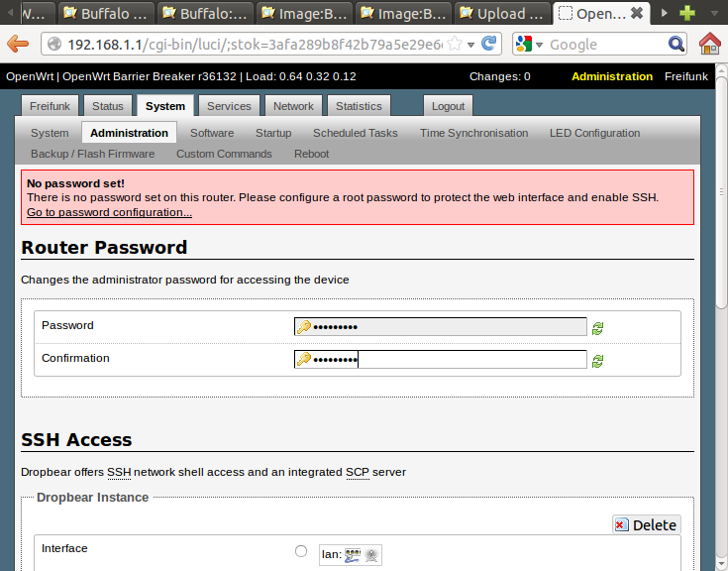Image resolution: width=728 pixels, height=571 pixels.
Task: Open the Custom Commands sub-tab
Action: pos(224,154)
